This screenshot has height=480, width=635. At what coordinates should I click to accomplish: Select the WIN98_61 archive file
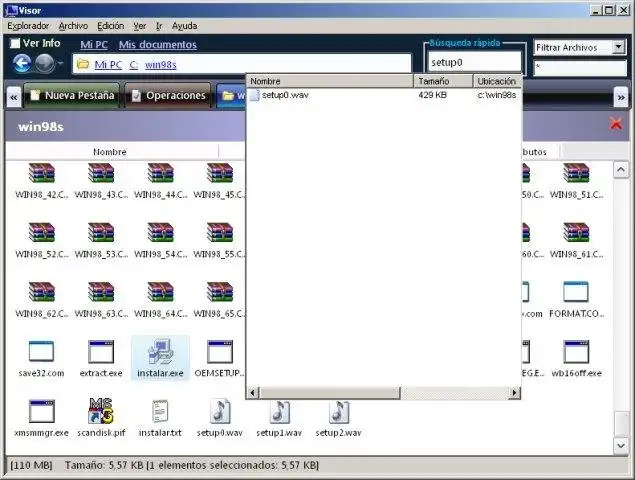[x=576, y=240]
